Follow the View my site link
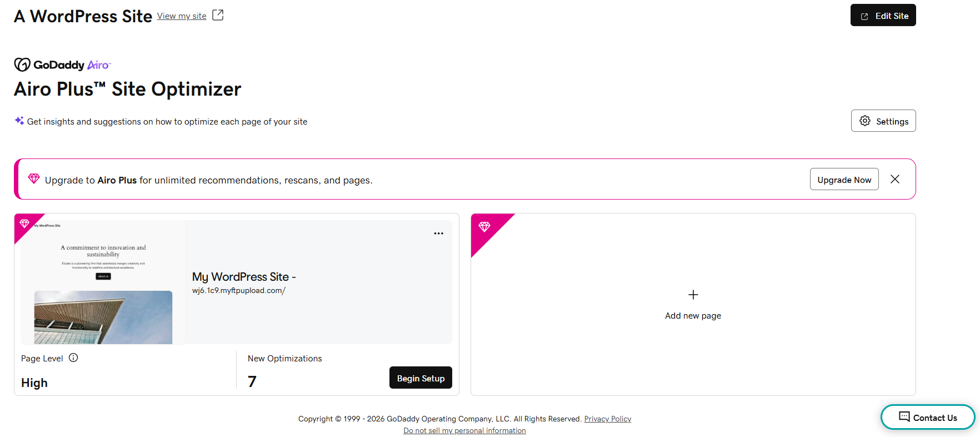Viewport: 980px width, 437px height. pos(182,16)
